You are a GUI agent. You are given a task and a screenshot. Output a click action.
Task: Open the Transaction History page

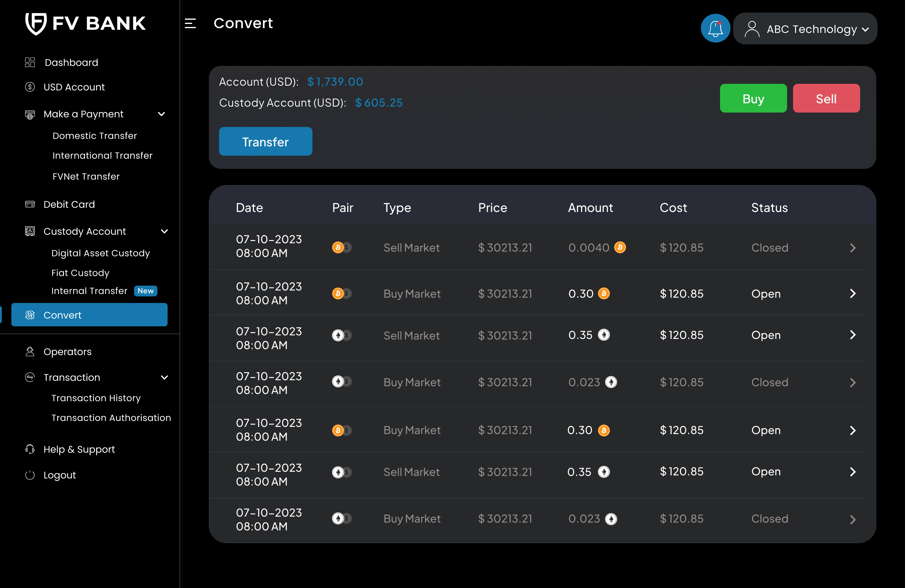coord(96,398)
